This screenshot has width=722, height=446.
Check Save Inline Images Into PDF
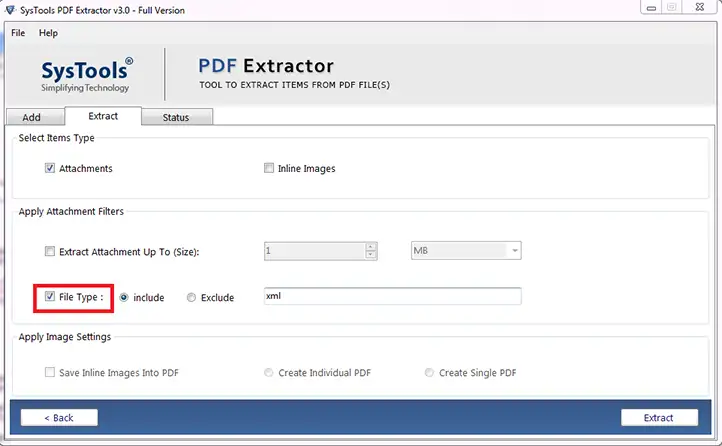[49, 372]
